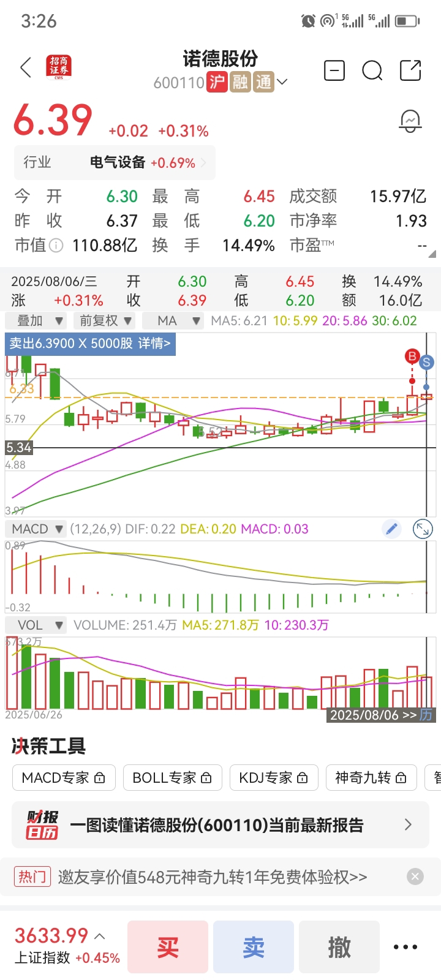Expand the 行业 电气设备 row chevron
Screen dimensions: 441x980
(203, 163)
